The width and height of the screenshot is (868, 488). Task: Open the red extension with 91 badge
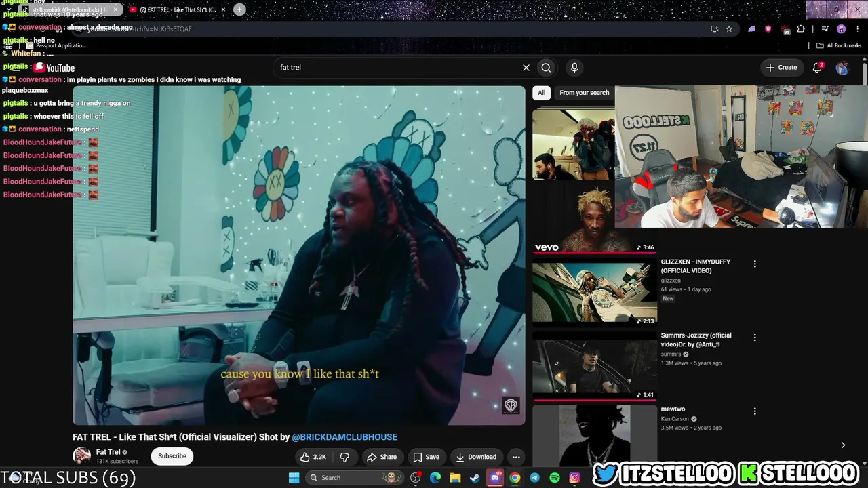785,29
